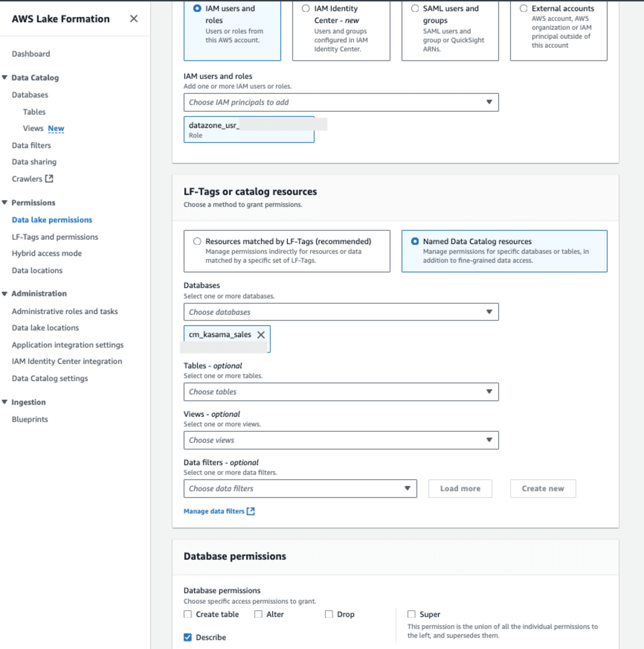Select the IAM Identity Center integration icon
This screenshot has height=649, width=644.
[x=67, y=360]
